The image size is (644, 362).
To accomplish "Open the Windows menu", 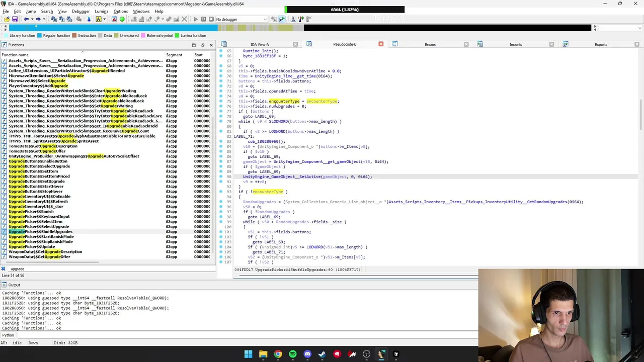I will [x=141, y=11].
